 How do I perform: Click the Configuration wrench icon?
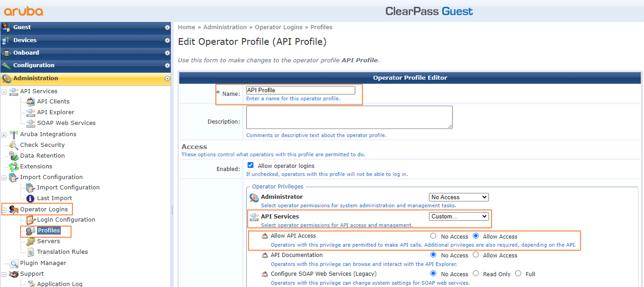tap(6, 65)
